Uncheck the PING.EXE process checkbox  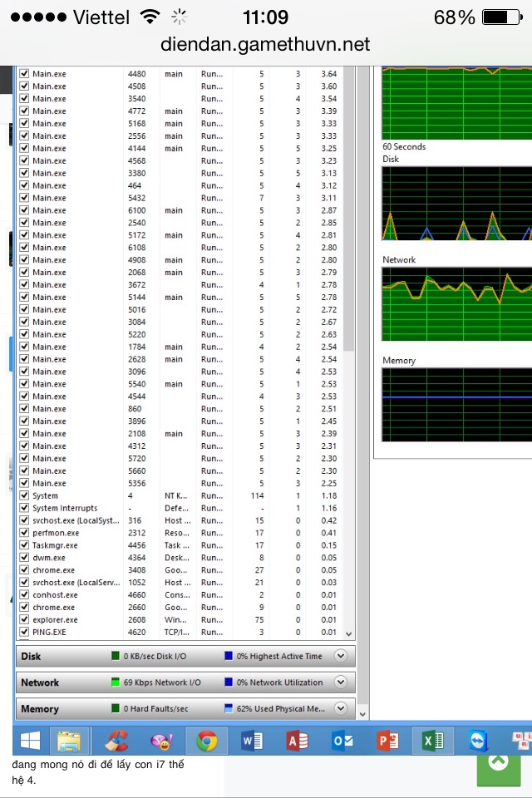[x=24, y=632]
